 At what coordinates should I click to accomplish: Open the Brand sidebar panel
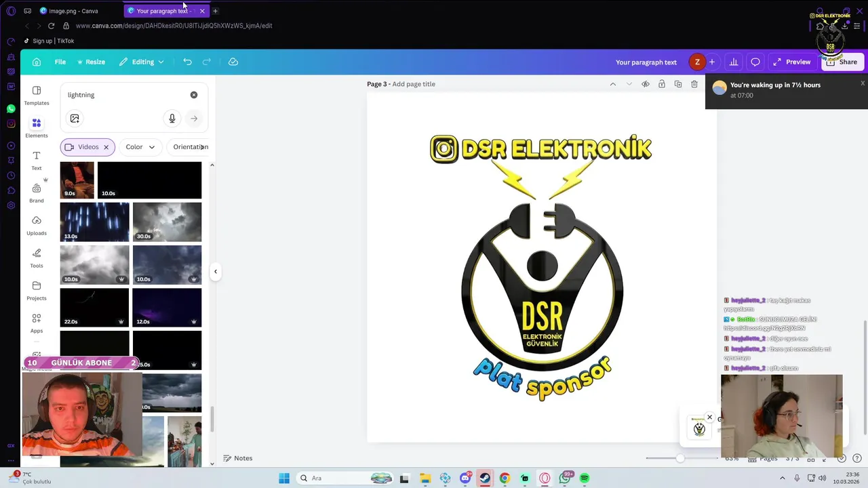point(37,193)
